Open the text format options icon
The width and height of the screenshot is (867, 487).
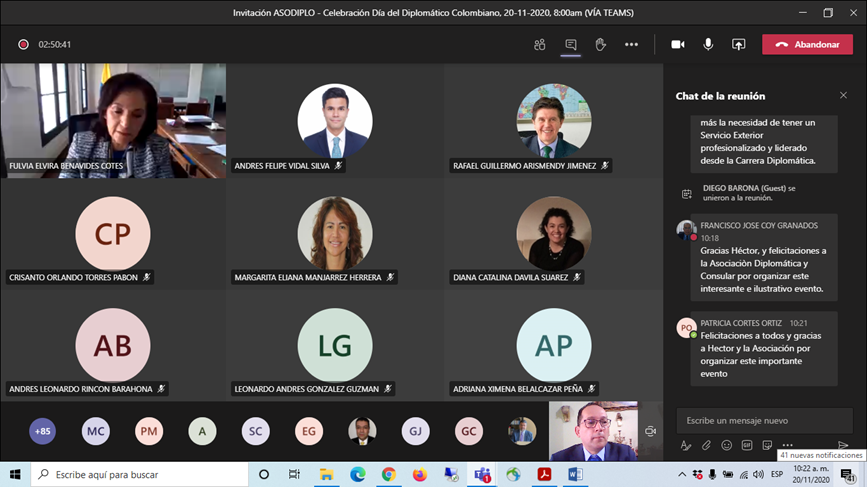[x=686, y=446]
